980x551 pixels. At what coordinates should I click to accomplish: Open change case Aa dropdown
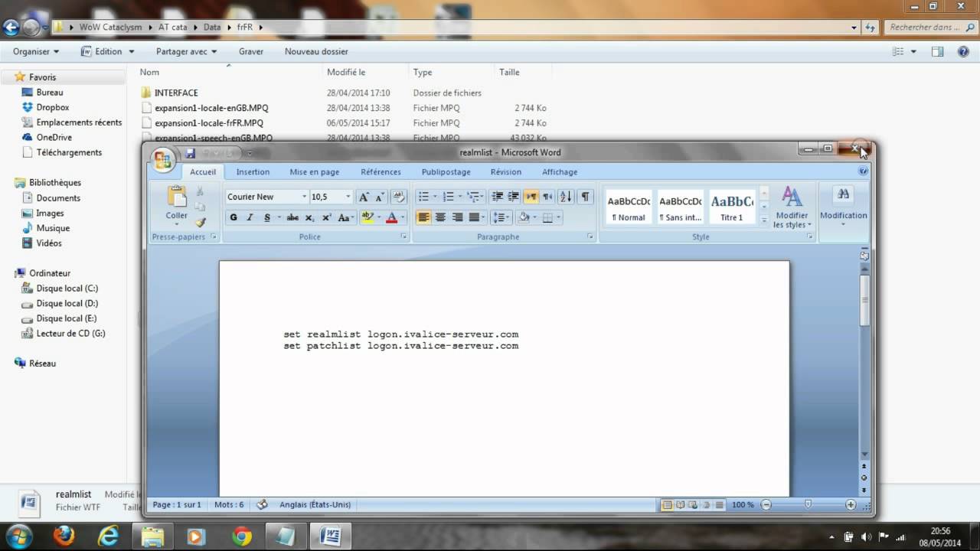point(346,217)
